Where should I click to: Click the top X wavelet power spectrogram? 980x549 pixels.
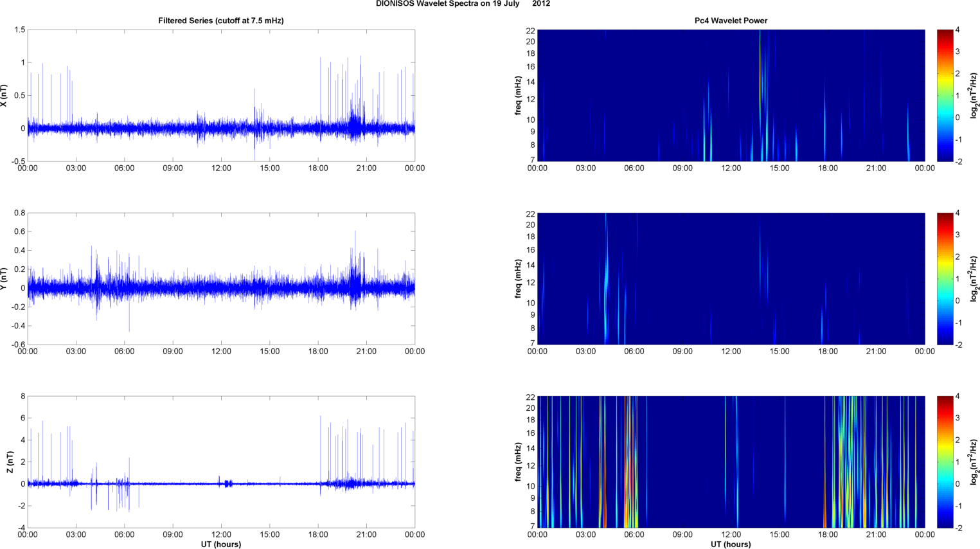[731, 95]
